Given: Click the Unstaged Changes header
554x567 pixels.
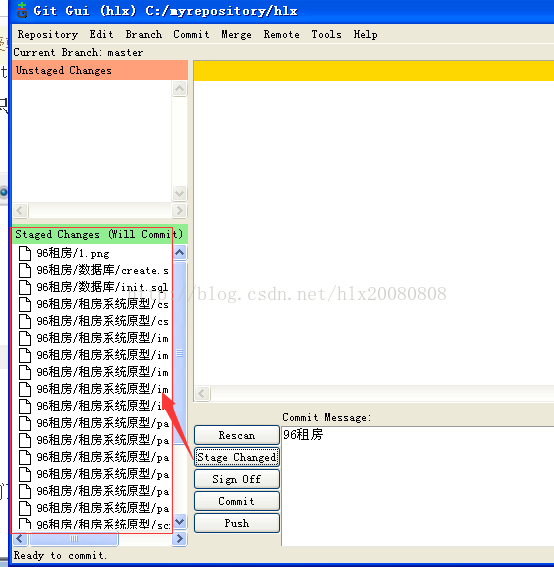Looking at the screenshot, I should pos(100,70).
